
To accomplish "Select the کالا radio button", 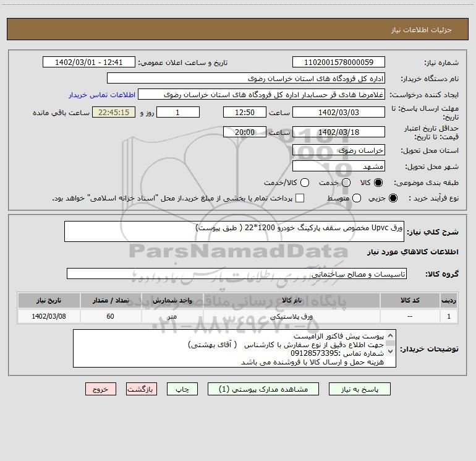I will (378, 183).
